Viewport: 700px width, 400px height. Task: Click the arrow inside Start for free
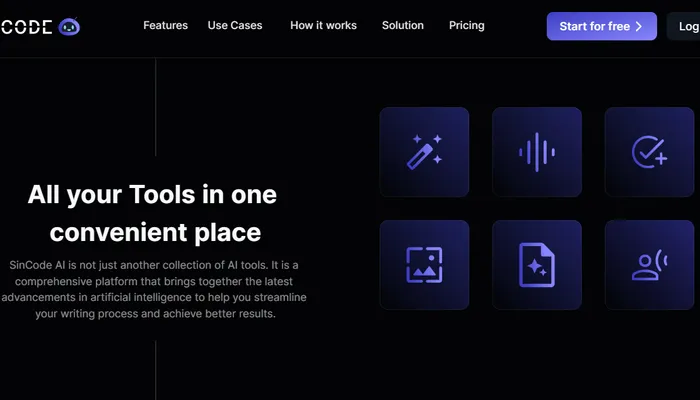pos(639,26)
